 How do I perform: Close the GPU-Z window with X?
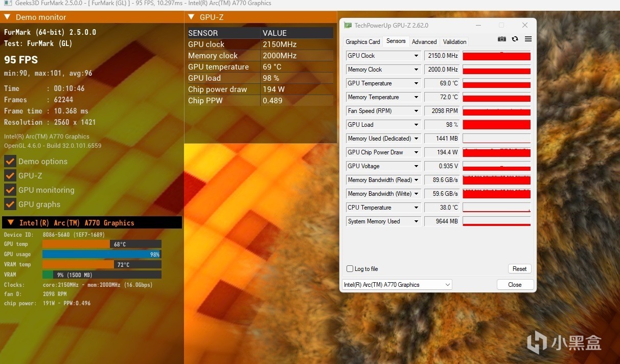525,25
